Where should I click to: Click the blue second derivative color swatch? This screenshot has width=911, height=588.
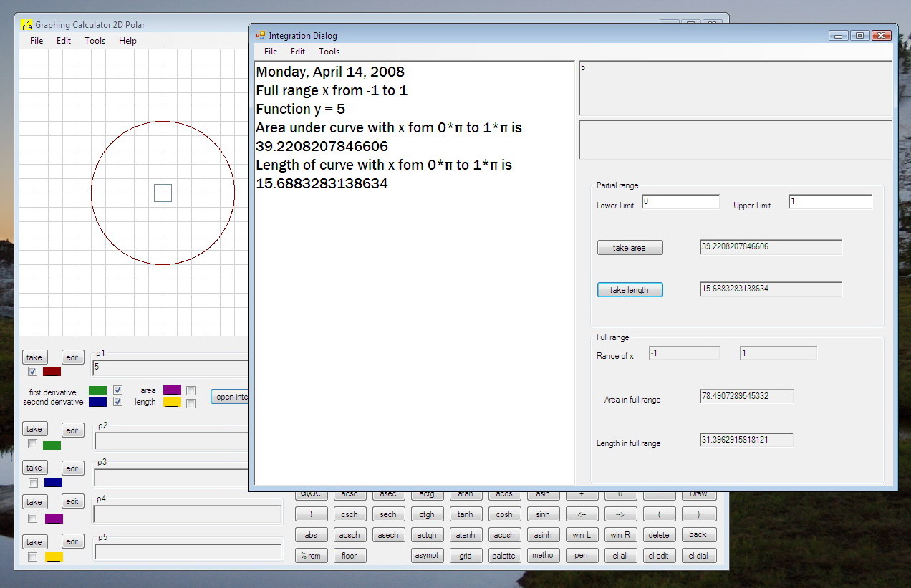point(97,402)
